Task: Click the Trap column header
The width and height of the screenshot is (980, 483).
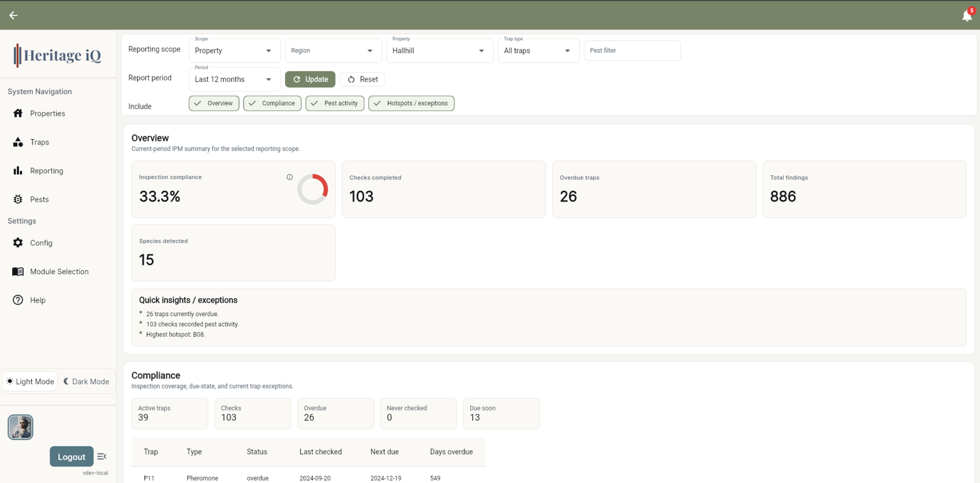Action: 151,452
